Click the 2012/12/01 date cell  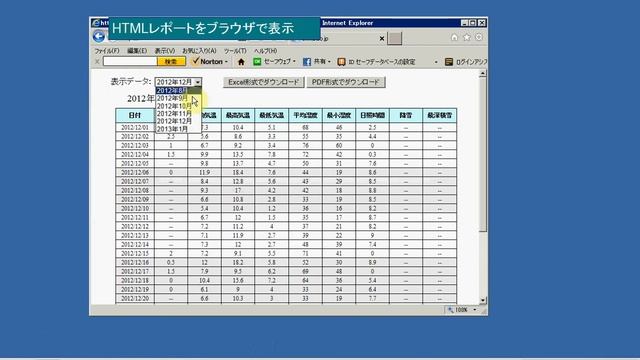coord(135,127)
